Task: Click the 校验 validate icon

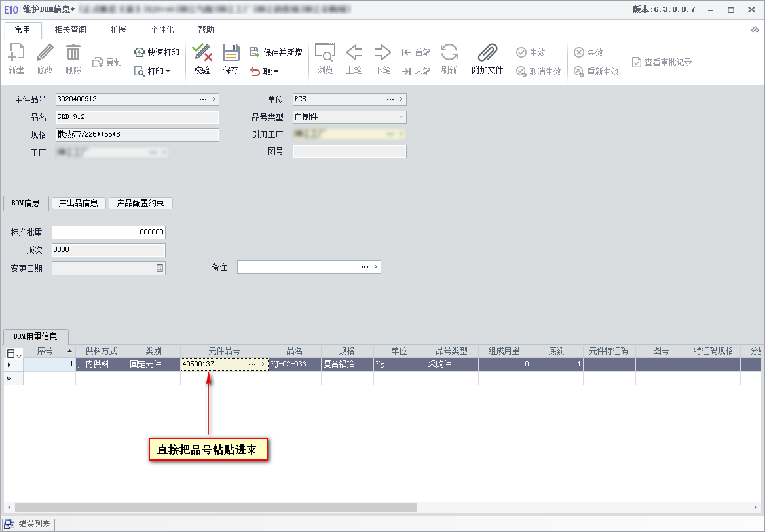Action: [x=202, y=53]
